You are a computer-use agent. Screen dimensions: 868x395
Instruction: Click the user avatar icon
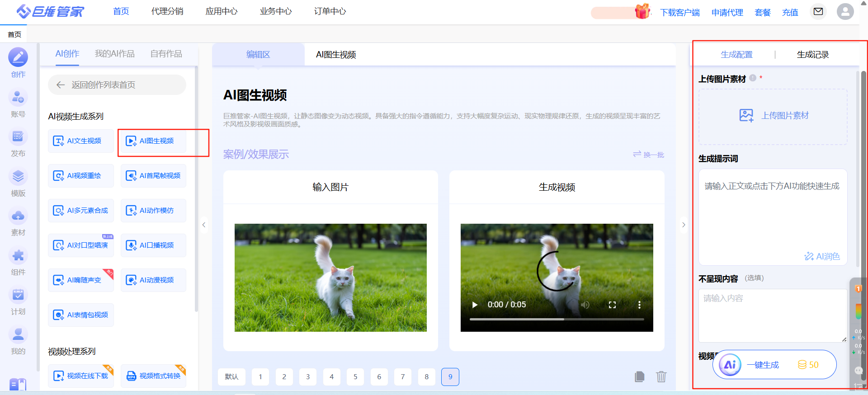(x=845, y=11)
